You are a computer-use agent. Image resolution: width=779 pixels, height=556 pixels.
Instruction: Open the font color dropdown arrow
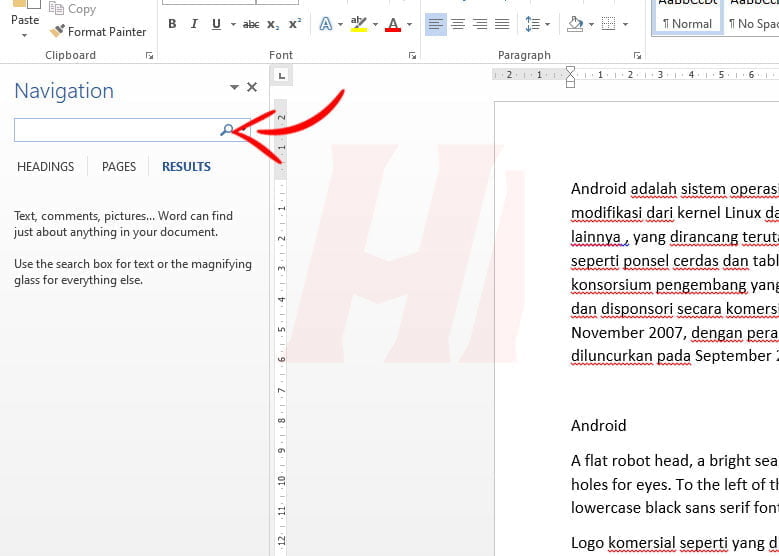(409, 24)
